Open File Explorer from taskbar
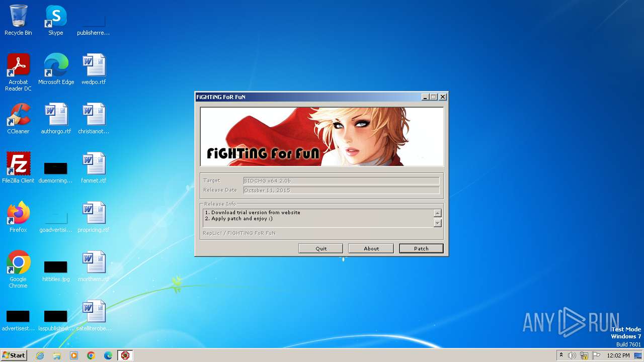Image resolution: width=644 pixels, height=362 pixels. click(57, 355)
